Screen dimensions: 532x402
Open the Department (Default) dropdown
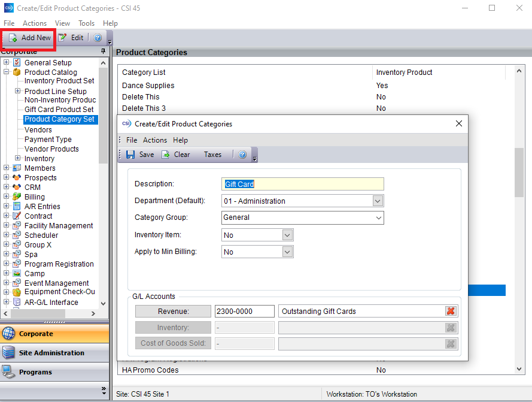point(378,201)
